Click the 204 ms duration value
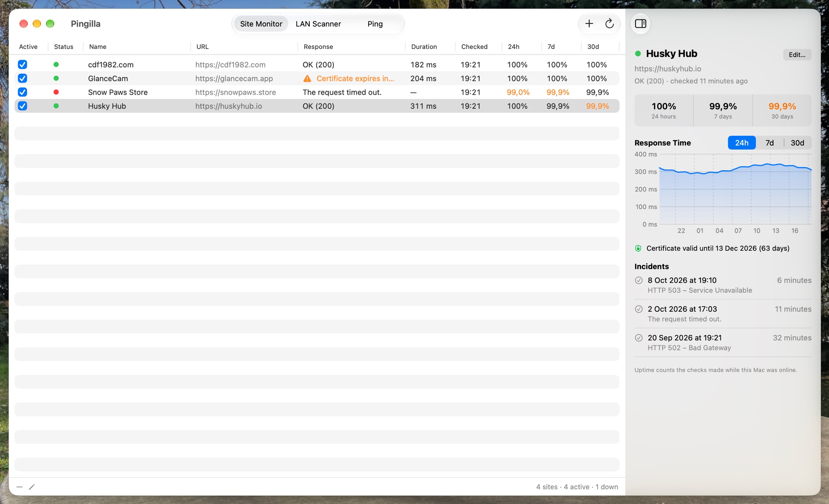Image resolution: width=829 pixels, height=504 pixels. [423, 78]
